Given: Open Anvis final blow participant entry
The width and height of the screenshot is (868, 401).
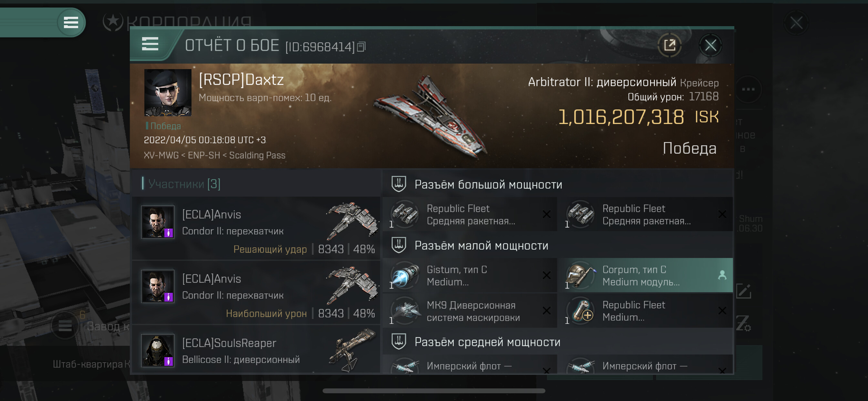Looking at the screenshot, I should [x=257, y=229].
